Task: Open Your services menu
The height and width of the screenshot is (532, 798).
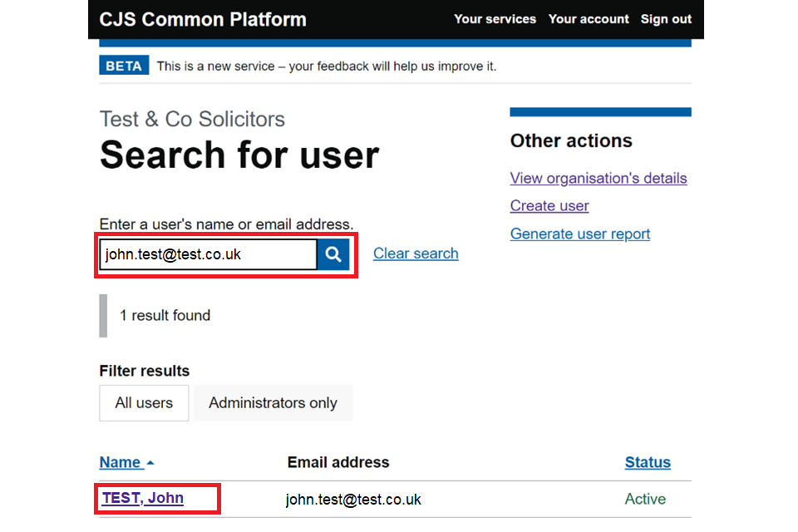Action: click(495, 18)
